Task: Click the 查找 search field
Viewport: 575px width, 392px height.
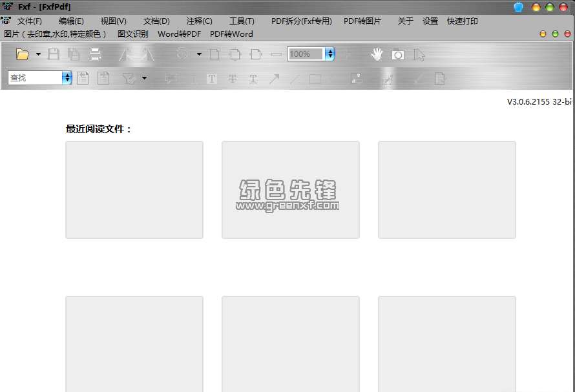Action: point(35,77)
